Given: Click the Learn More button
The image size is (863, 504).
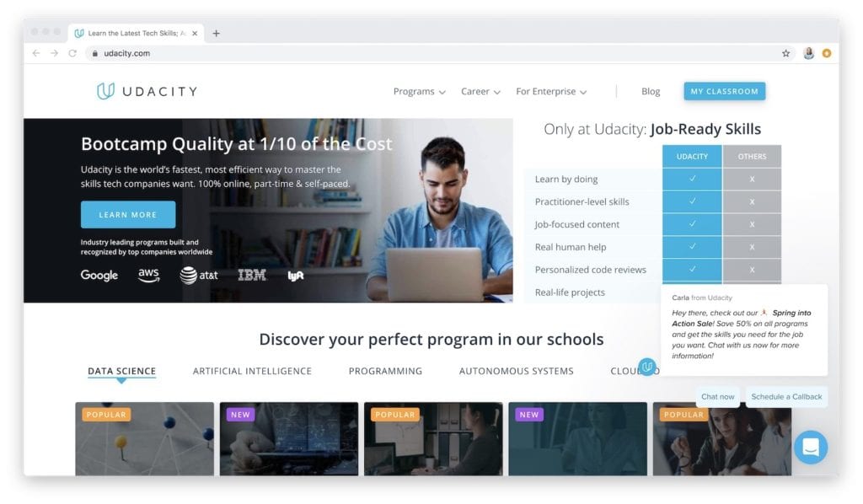Looking at the screenshot, I should pos(128,215).
